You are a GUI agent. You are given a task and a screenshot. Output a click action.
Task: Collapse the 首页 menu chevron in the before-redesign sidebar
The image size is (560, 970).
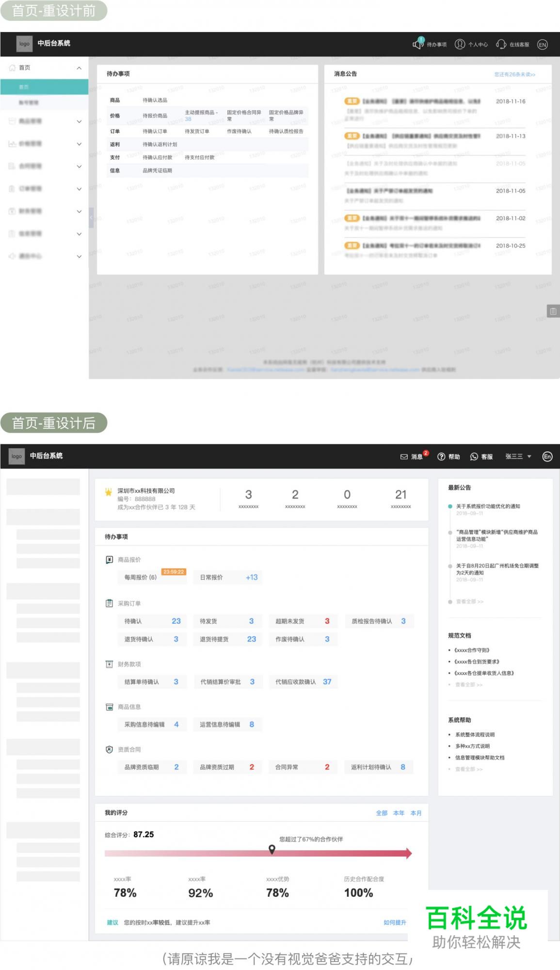79,68
